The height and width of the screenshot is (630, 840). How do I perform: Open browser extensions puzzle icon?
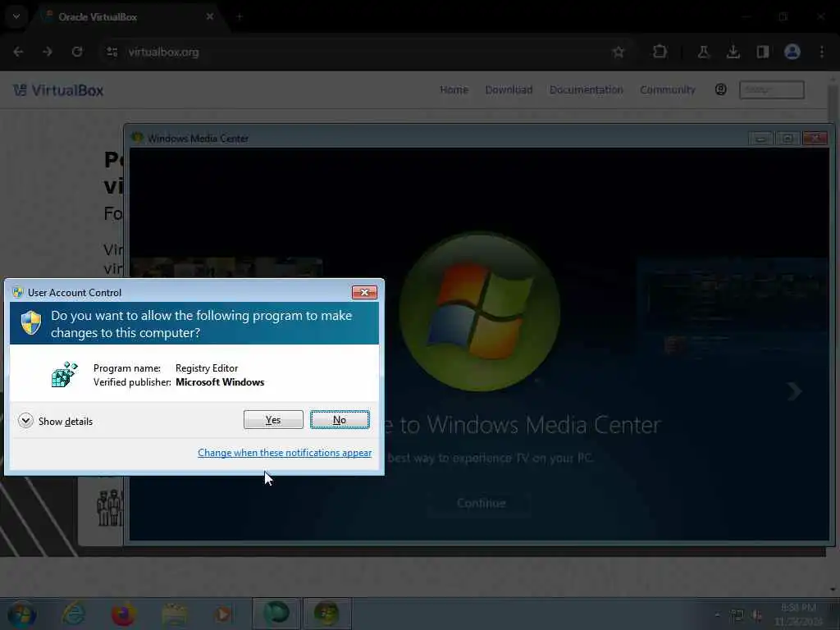[x=660, y=52]
